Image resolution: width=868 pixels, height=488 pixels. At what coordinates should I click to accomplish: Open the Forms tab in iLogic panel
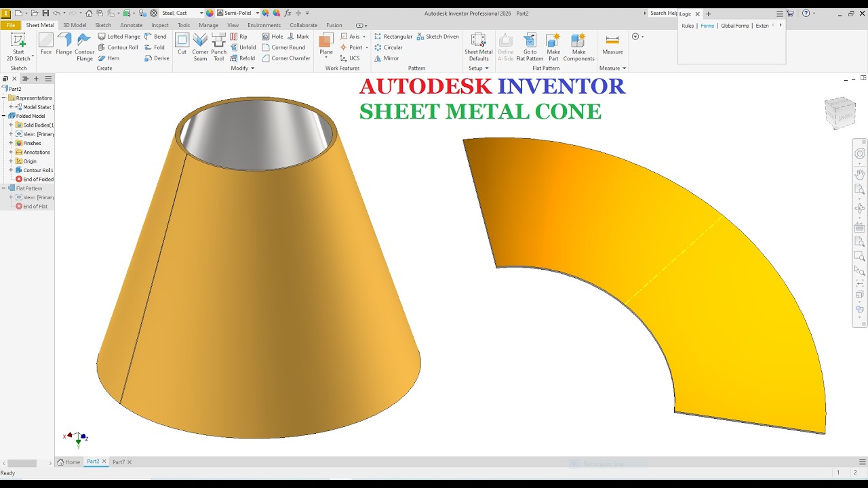click(707, 26)
